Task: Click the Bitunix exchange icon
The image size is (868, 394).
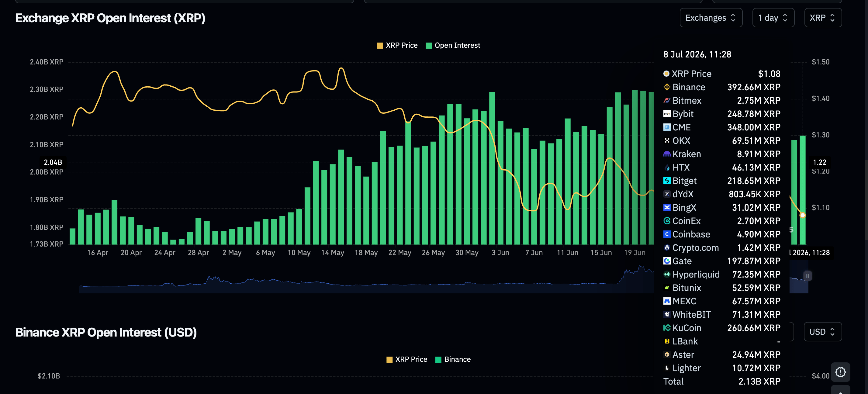Action: click(666, 288)
